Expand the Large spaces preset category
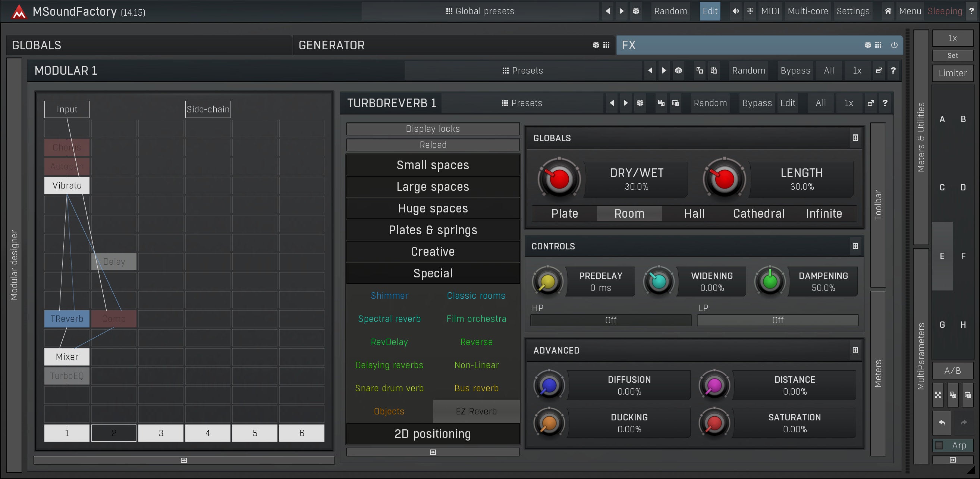980x479 pixels. coord(433,187)
